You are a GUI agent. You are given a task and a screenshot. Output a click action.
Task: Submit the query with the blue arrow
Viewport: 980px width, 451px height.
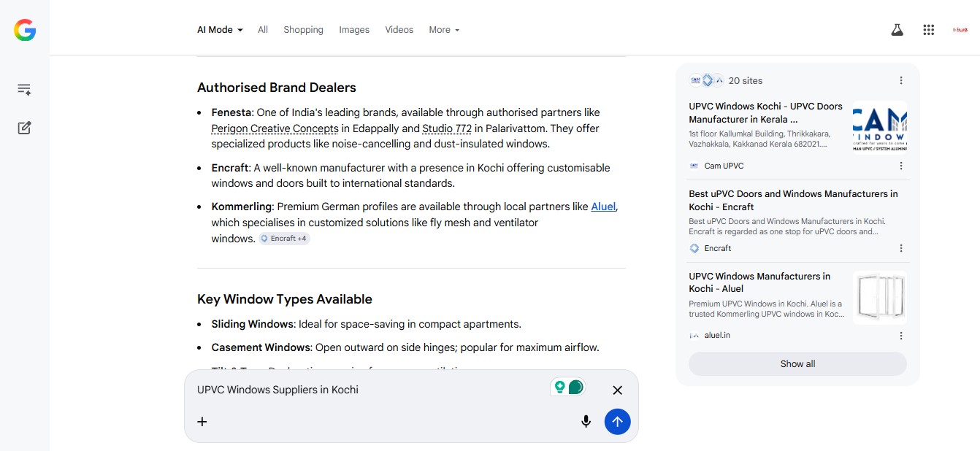[x=617, y=421]
